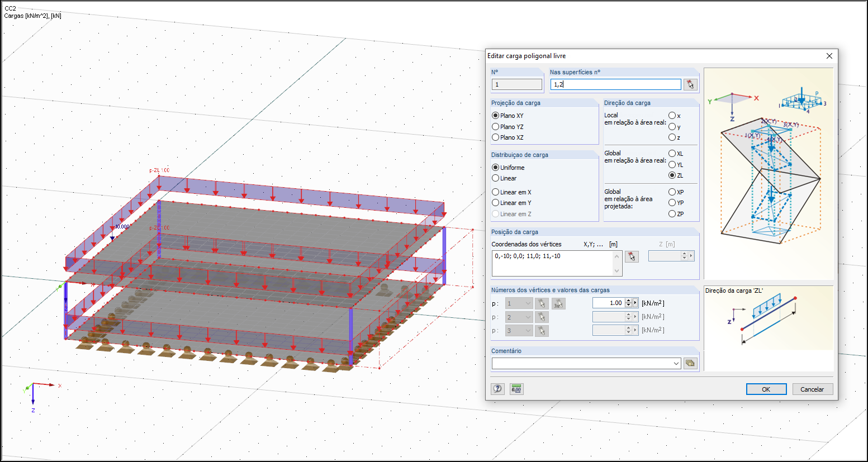868x462 pixels.
Task: Click the CC2 load case label in viewport
Action: pyautogui.click(x=10, y=8)
